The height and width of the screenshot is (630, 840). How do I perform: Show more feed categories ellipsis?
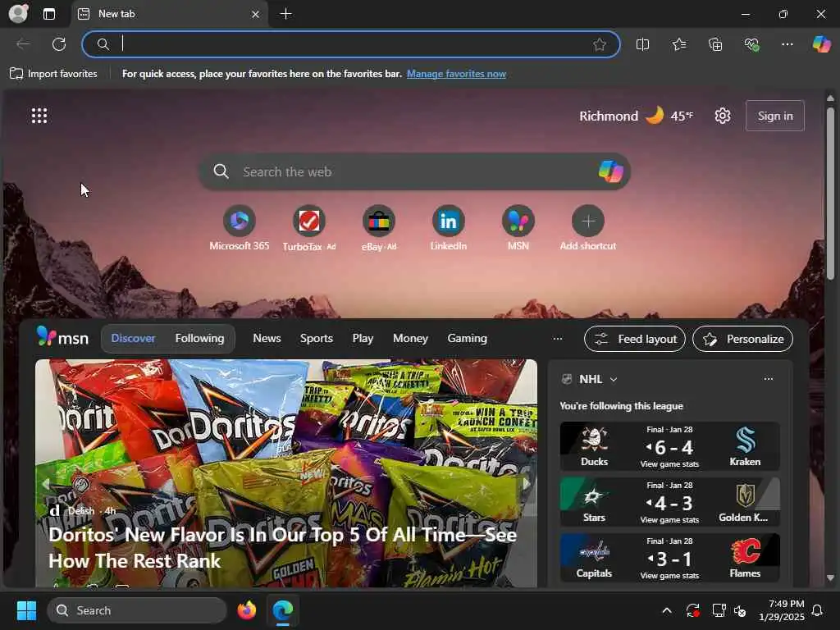point(558,339)
